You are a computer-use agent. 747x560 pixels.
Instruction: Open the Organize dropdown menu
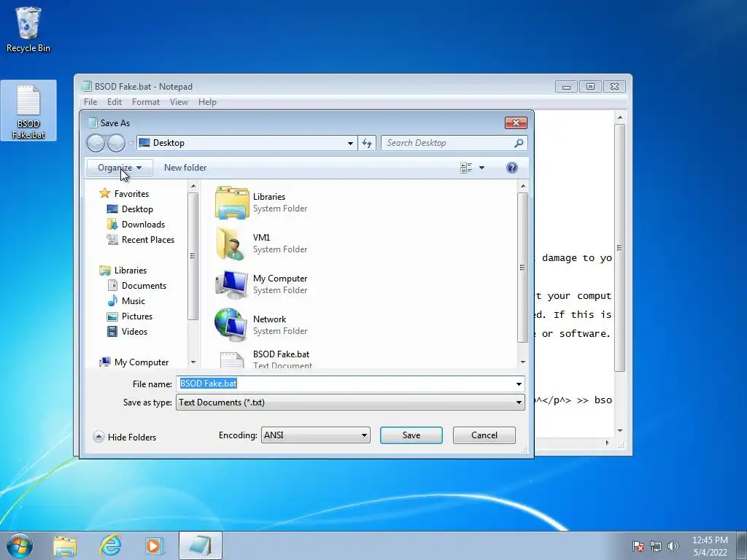[x=120, y=168]
